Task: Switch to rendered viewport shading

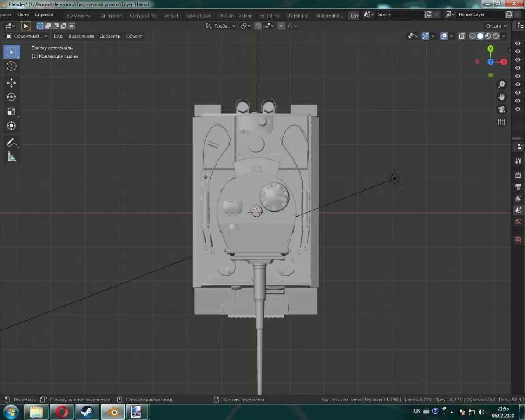Action: pyautogui.click(x=496, y=36)
